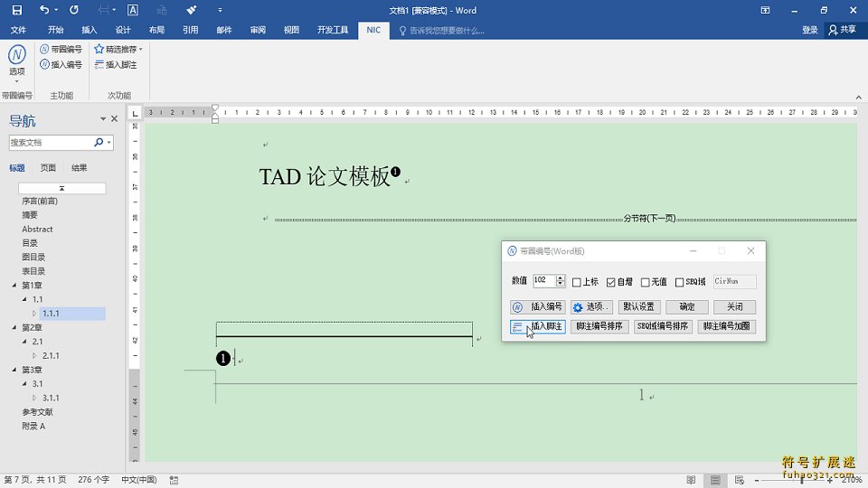Click the 默认设置 button
This screenshot has width=868, height=488.
(x=639, y=306)
